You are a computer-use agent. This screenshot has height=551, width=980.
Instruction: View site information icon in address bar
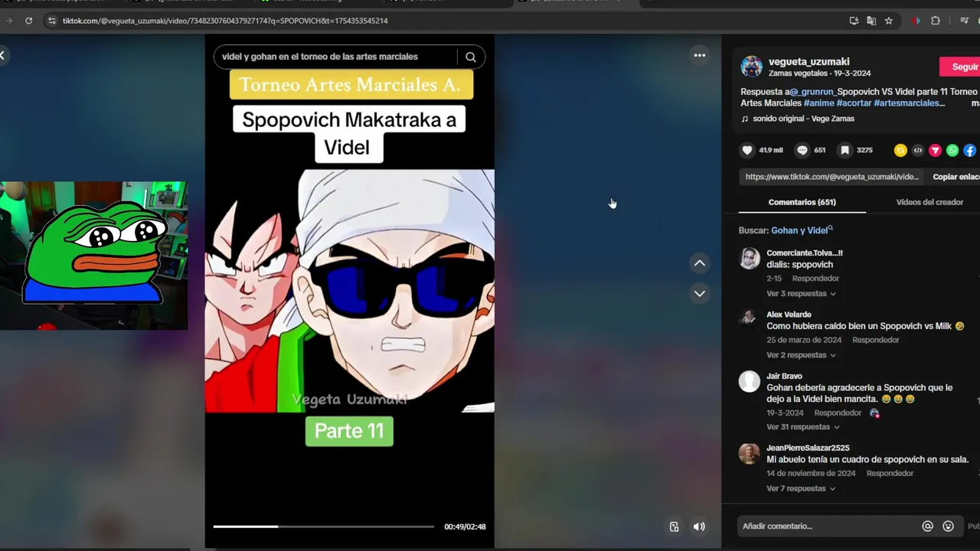[51, 21]
